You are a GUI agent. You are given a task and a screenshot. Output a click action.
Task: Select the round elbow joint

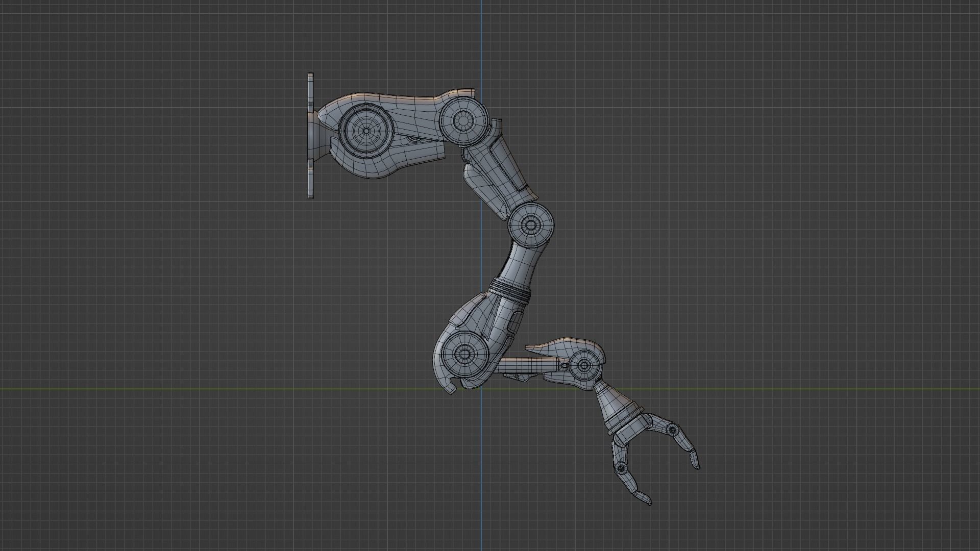point(531,225)
